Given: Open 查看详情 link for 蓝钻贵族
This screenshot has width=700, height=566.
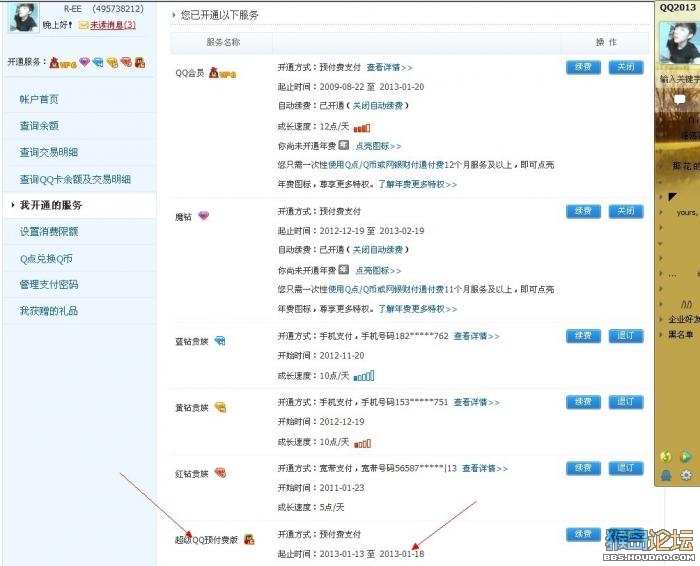Looking at the screenshot, I should pyautogui.click(x=476, y=336).
